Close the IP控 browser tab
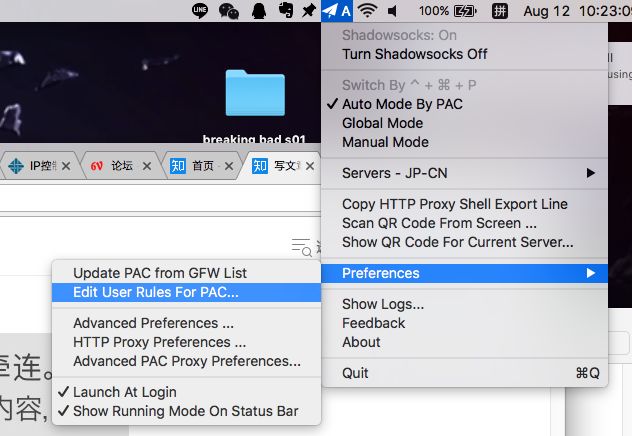Image resolution: width=632 pixels, height=436 pixels. pyautogui.click(x=66, y=166)
